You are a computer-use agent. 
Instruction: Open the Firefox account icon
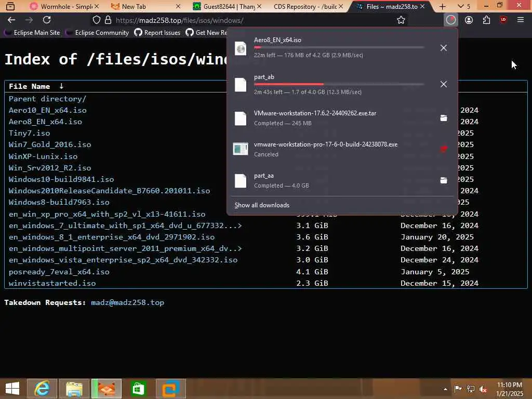pos(469,20)
